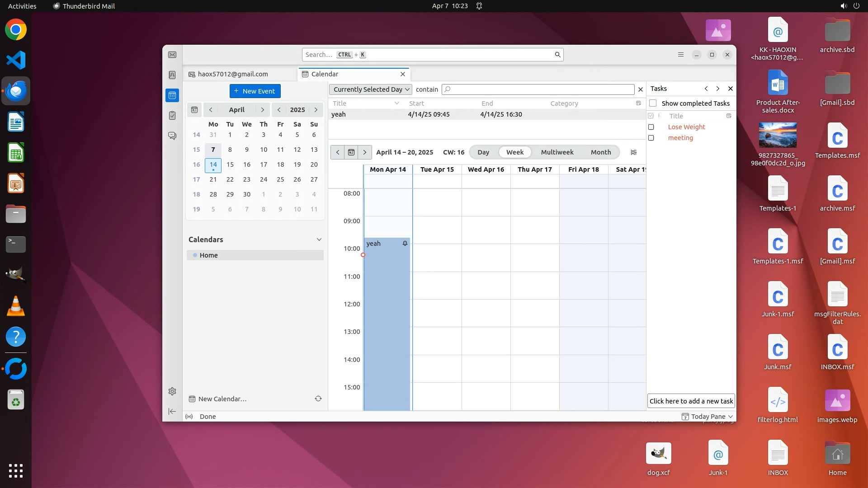The width and height of the screenshot is (868, 488).
Task: Switch to the haox57012@gmail.com tab
Action: 233,74
